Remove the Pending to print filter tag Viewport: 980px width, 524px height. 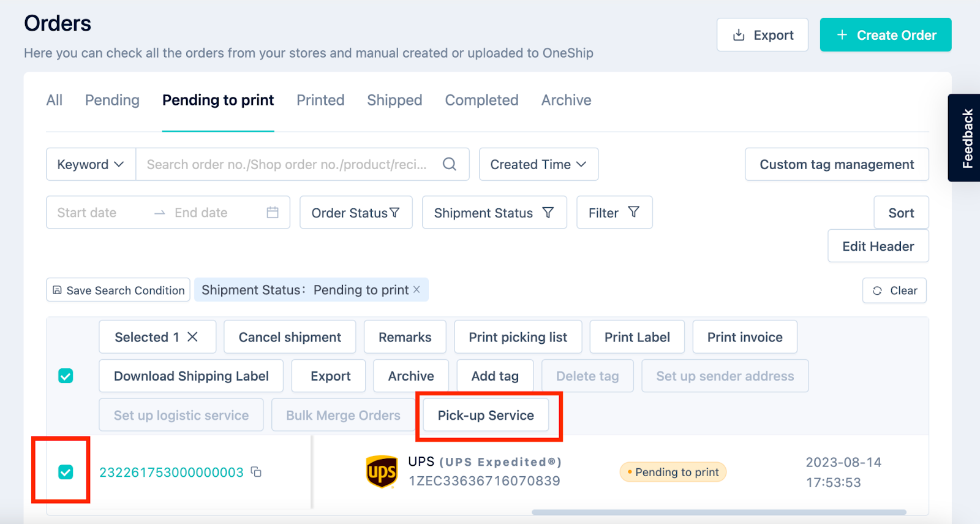417,290
